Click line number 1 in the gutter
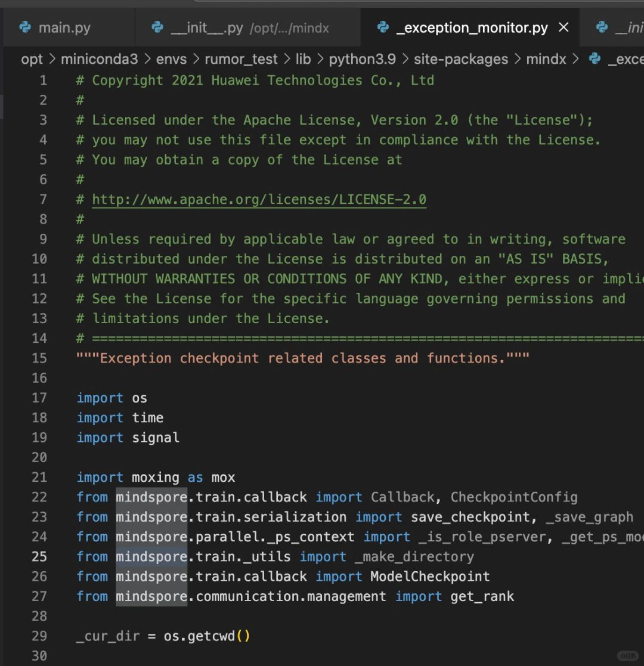 pos(44,80)
